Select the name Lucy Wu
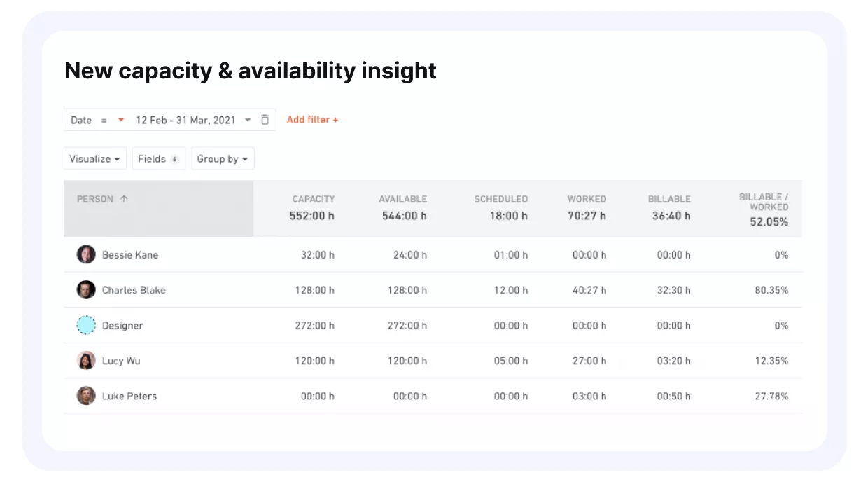The width and height of the screenshot is (868, 482). pyautogui.click(x=122, y=361)
